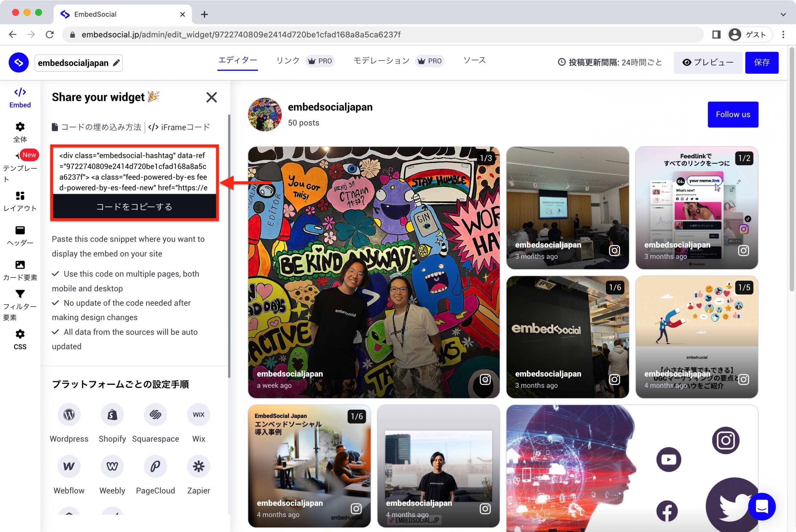Click the browser address bar
This screenshot has height=532, width=796.
(382, 34)
